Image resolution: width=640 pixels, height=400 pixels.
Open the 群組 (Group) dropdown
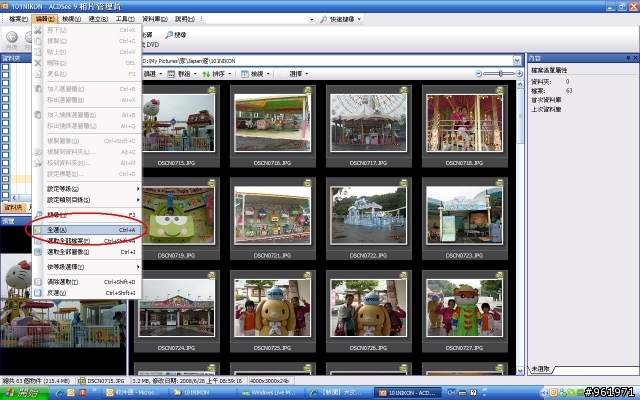click(182, 74)
